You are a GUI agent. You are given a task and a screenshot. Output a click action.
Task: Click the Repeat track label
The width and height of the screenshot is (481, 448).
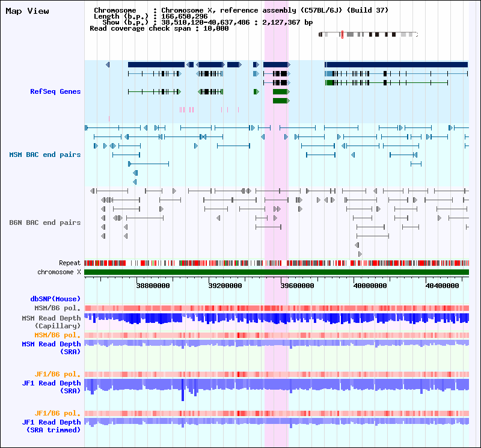tap(70, 263)
